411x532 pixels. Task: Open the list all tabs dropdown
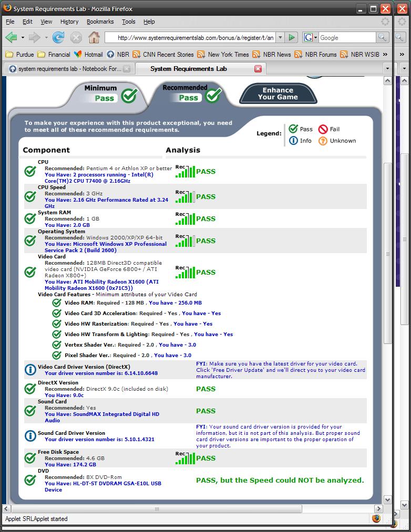click(387, 69)
